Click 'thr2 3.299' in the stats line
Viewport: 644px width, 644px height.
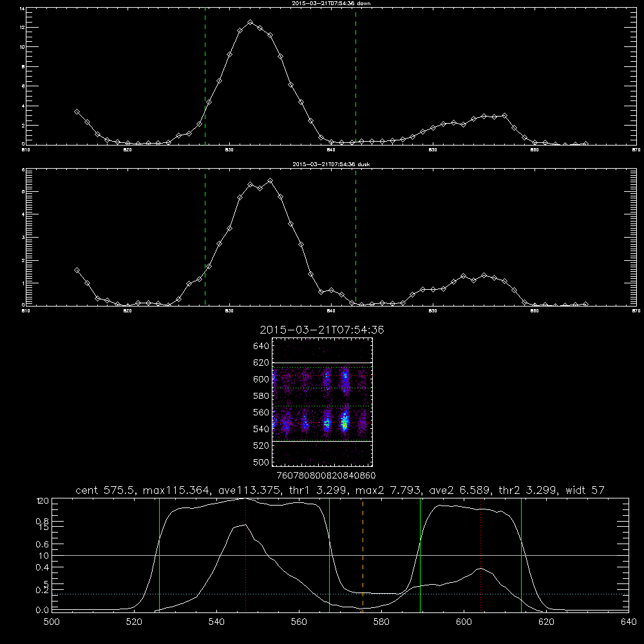tap(527, 490)
